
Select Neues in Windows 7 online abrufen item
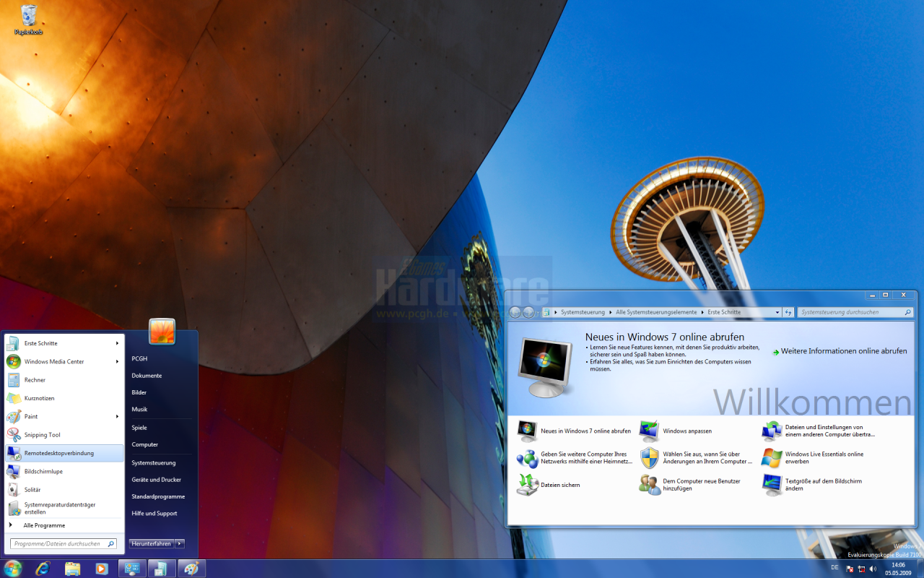pyautogui.click(x=575, y=431)
